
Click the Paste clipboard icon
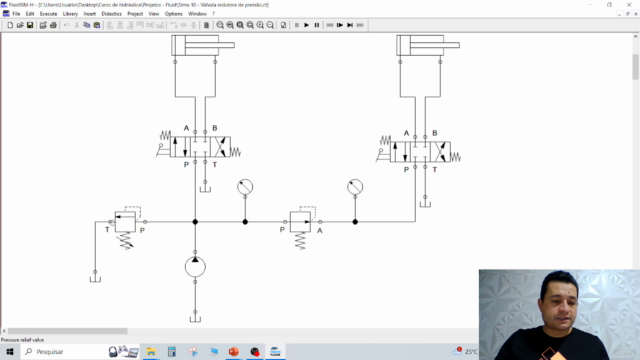97,25
